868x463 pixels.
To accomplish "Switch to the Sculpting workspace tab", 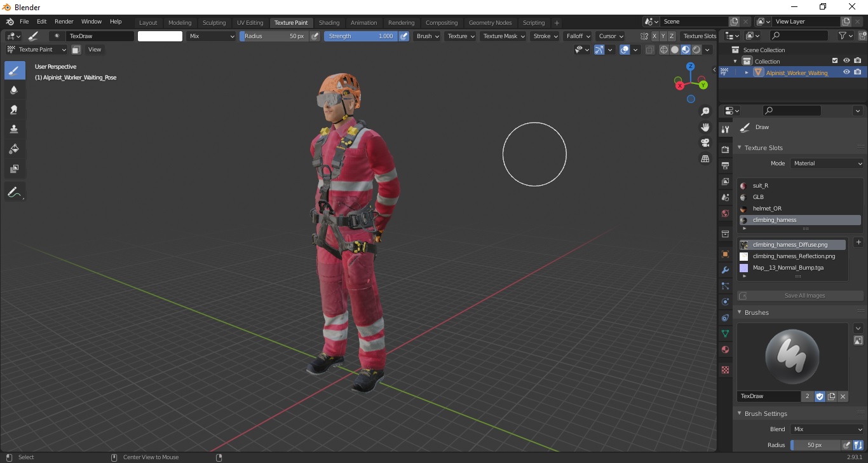I will [x=214, y=23].
